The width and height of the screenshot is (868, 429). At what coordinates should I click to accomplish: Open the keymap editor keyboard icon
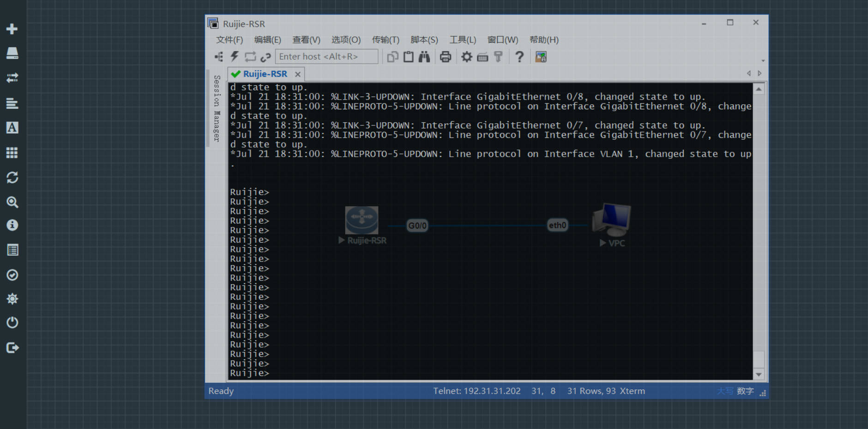pyautogui.click(x=482, y=57)
